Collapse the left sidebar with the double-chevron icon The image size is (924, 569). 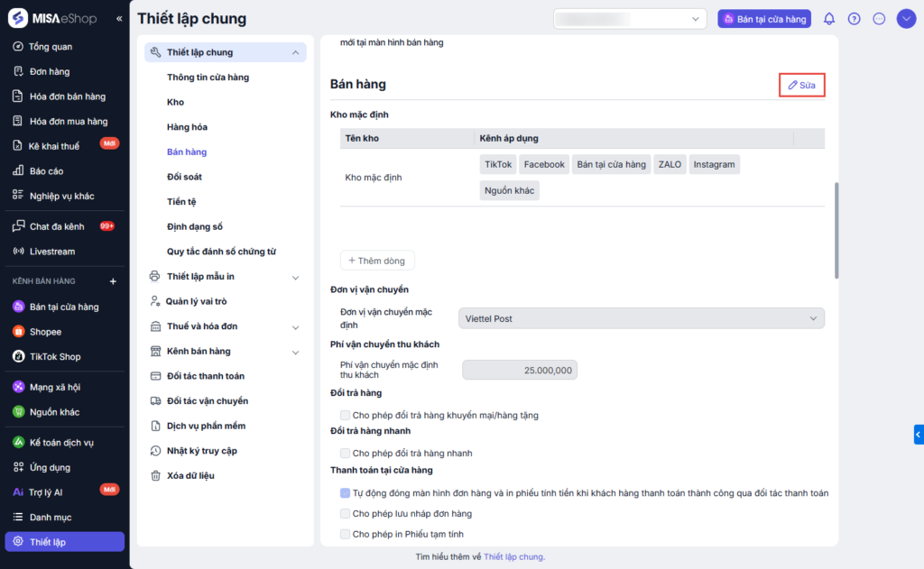(119, 18)
